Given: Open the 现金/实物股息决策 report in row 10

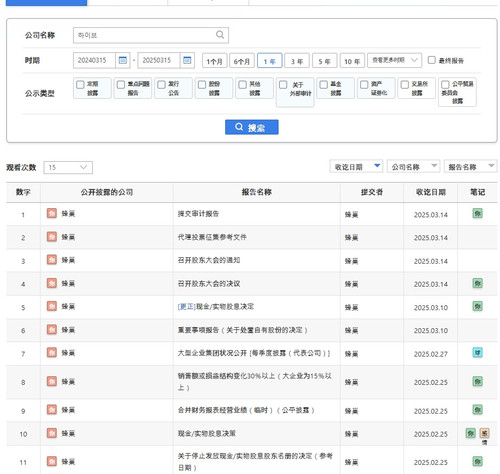Looking at the screenshot, I should point(207,433).
